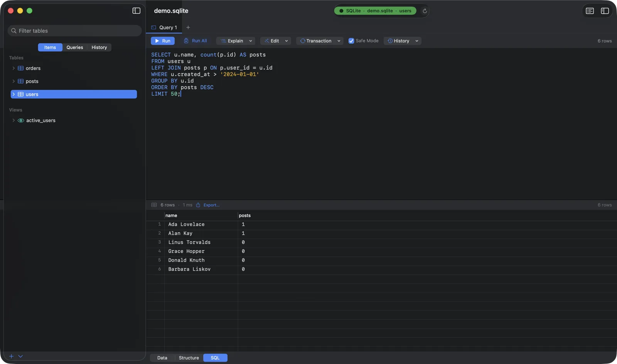Add a new query tab with plus
The image size is (617, 364).
(x=188, y=27)
